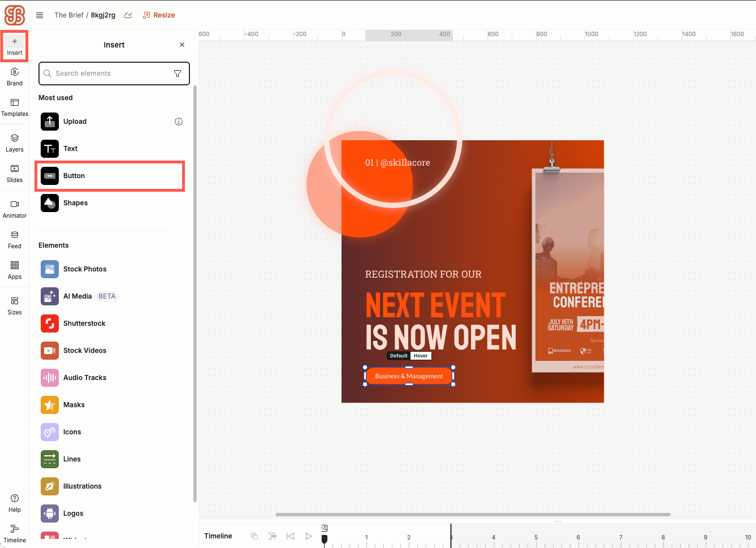Viewport: 756px width, 548px height.
Task: Open the Brand panel in sidebar
Action: (15, 76)
